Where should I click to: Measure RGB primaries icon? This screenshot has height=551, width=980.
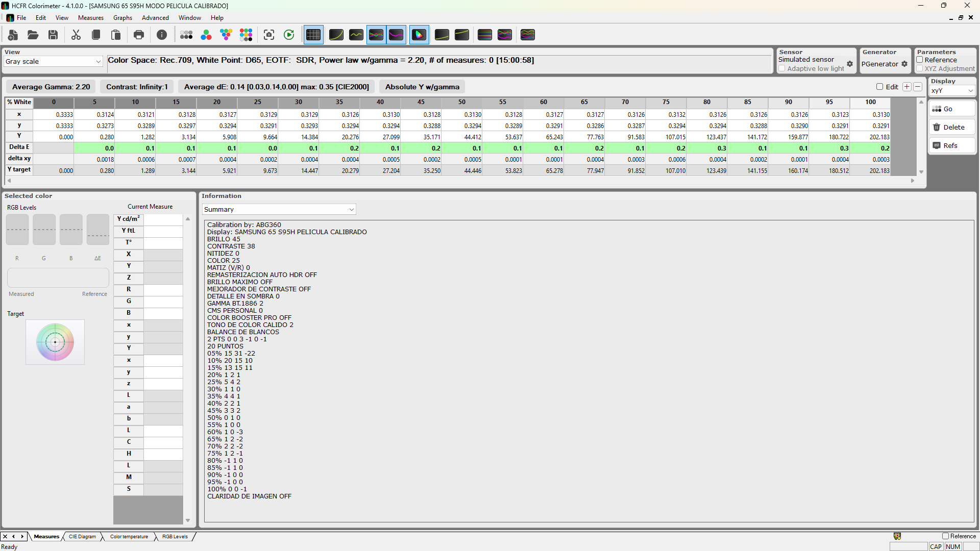(206, 35)
